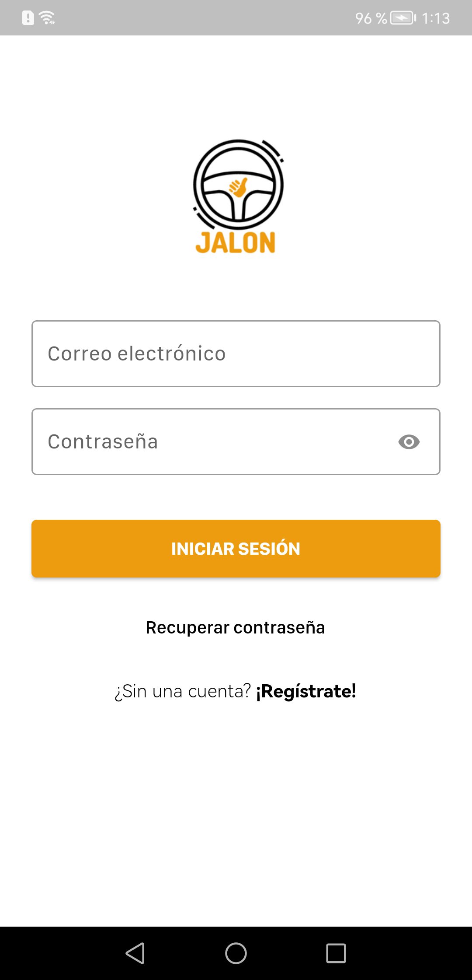Focus the Contraseña input field
Image resolution: width=472 pixels, height=980 pixels.
(236, 441)
